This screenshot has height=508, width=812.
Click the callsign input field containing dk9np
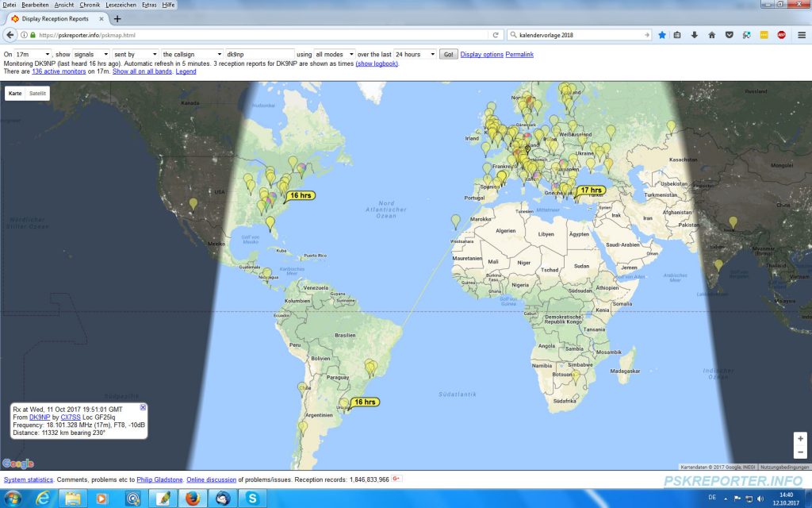(x=259, y=54)
